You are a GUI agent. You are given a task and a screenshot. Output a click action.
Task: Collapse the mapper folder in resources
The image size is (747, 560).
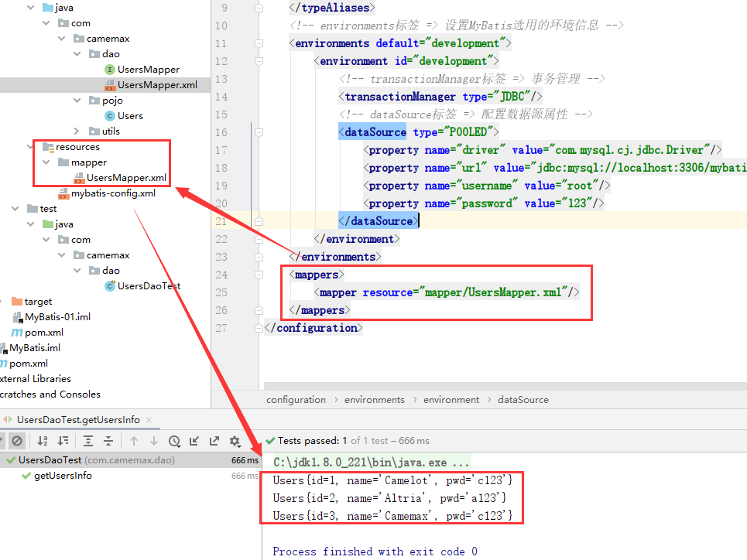(x=46, y=162)
